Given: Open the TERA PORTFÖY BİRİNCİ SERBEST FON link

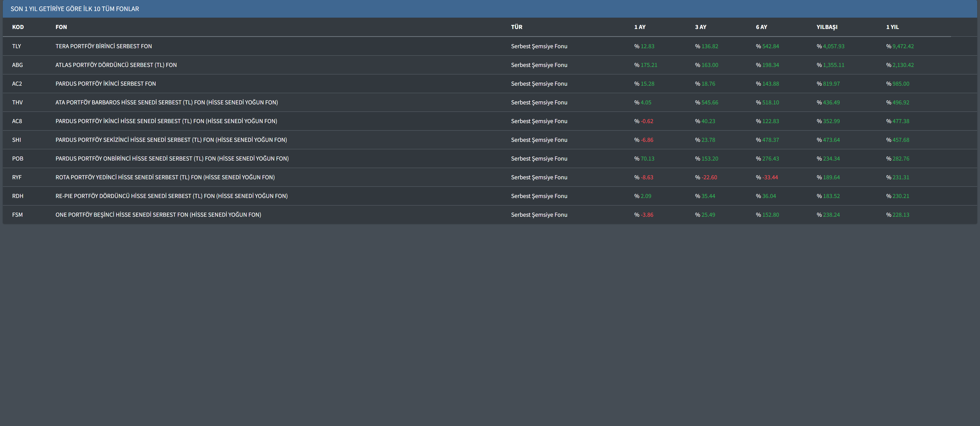Looking at the screenshot, I should click(x=103, y=46).
